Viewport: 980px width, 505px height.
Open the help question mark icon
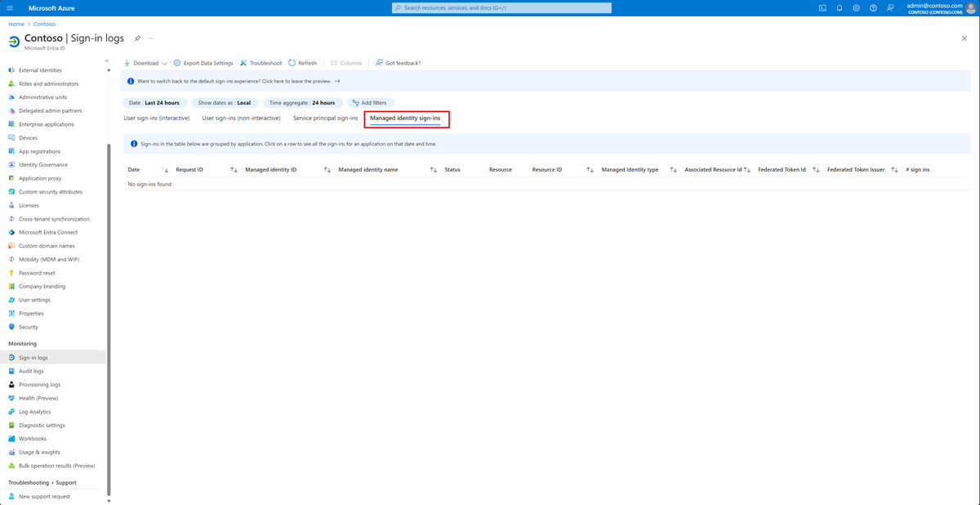[x=873, y=8]
